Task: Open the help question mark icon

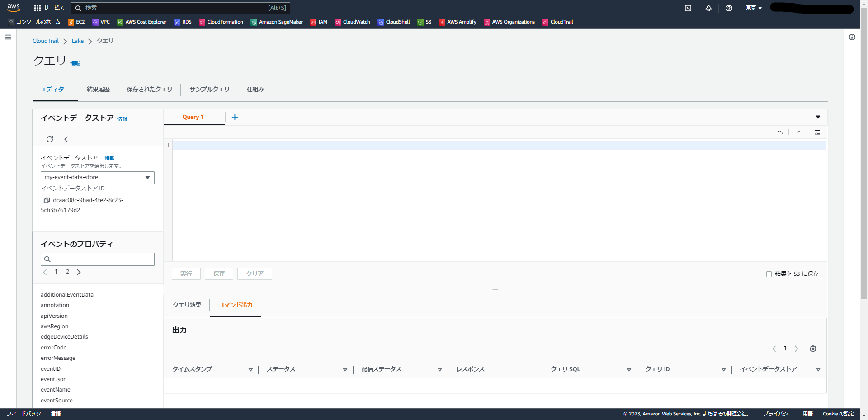Action: click(729, 8)
